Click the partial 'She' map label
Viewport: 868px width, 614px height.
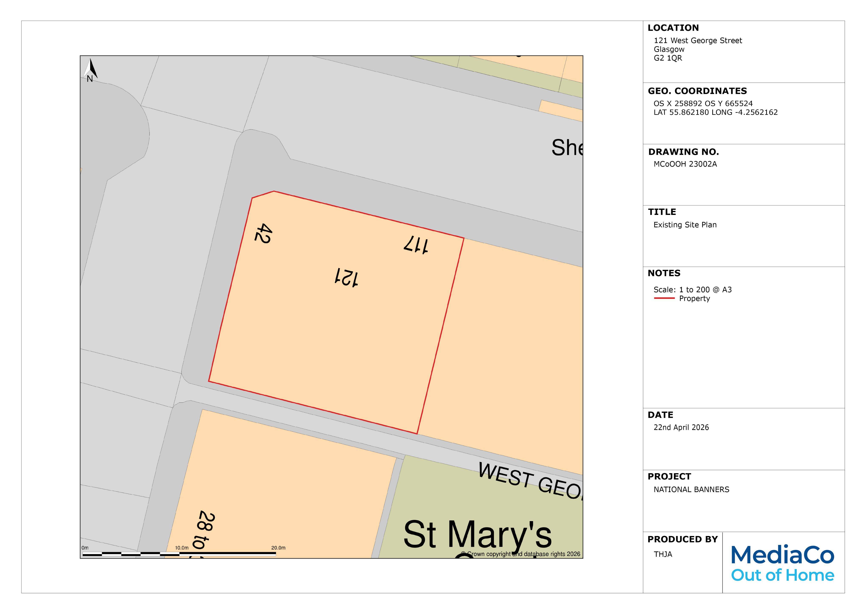(567, 148)
